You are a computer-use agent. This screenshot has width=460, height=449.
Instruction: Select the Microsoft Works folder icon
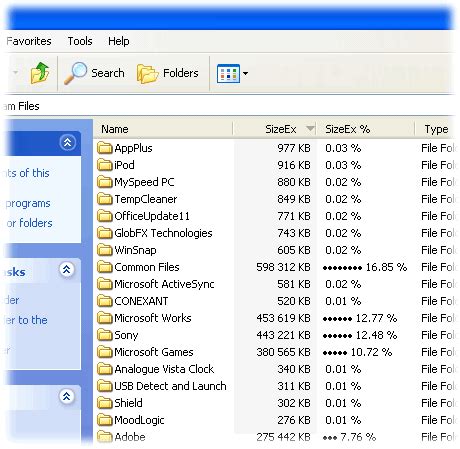coord(105,318)
